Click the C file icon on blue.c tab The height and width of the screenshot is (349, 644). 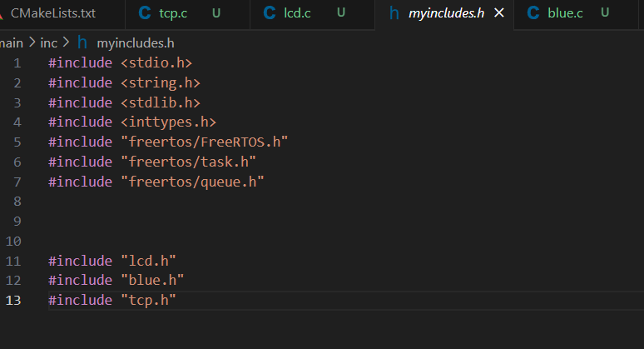[x=533, y=13]
